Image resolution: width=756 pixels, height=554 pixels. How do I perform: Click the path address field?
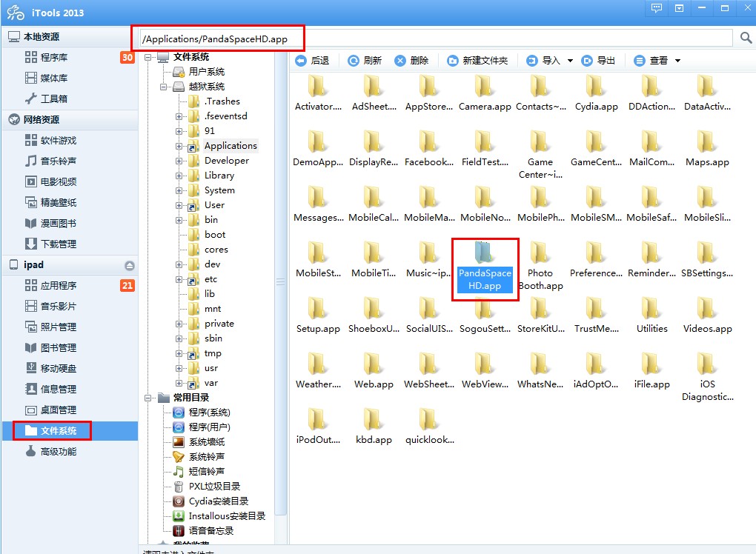[x=436, y=39]
